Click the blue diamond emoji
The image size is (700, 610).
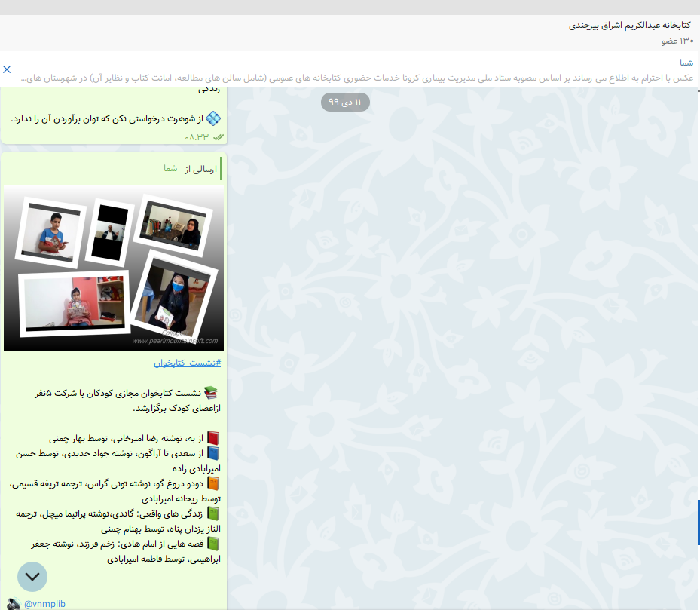[x=213, y=118]
